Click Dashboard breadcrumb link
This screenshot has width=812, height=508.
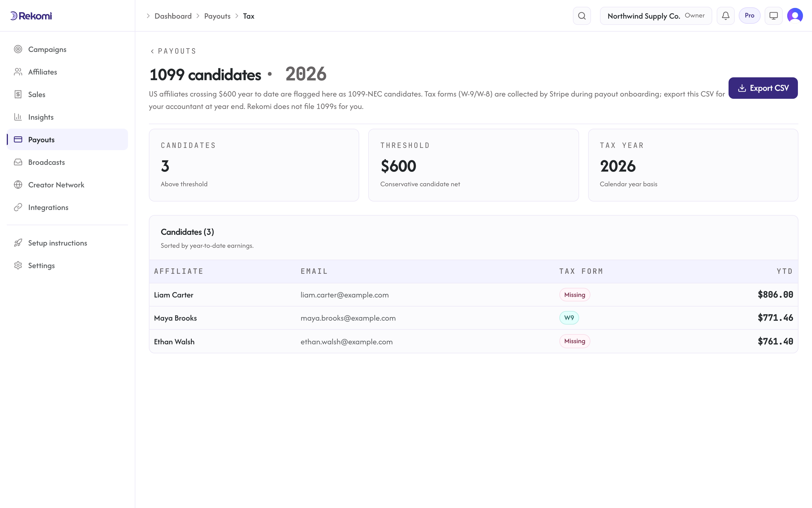click(173, 16)
